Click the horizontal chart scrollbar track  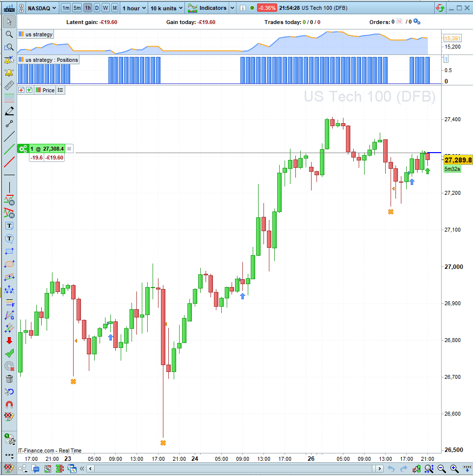(x=235, y=469)
